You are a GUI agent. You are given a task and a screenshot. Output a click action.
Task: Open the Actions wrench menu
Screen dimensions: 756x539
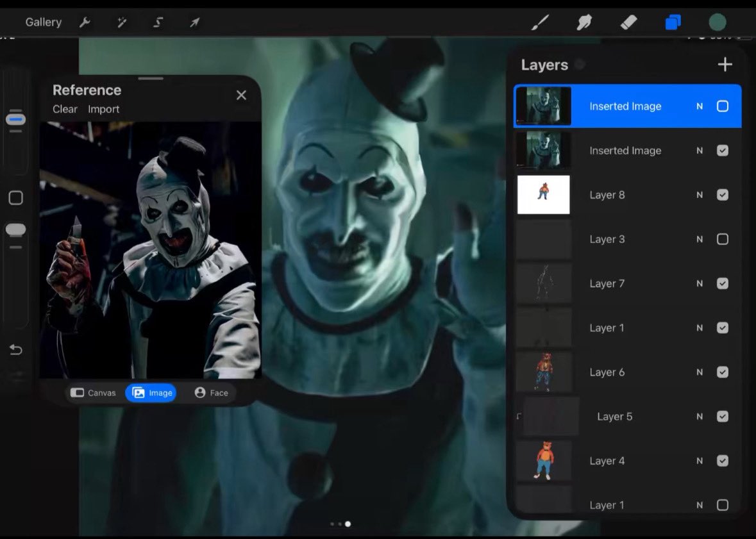[85, 22]
